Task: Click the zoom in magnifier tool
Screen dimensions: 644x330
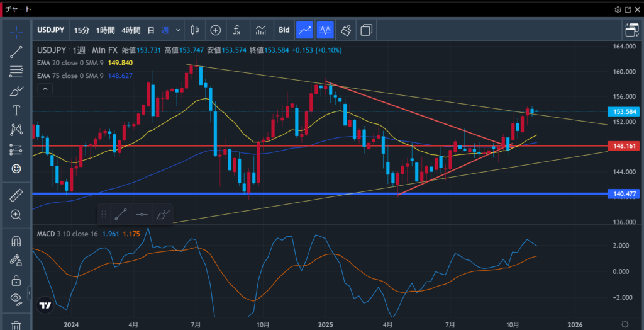Action: [16, 215]
